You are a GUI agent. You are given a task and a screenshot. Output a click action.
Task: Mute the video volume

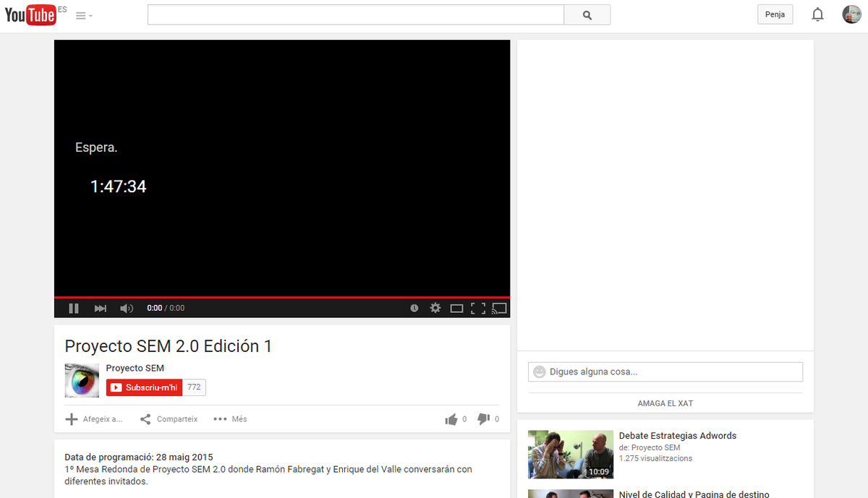(127, 308)
